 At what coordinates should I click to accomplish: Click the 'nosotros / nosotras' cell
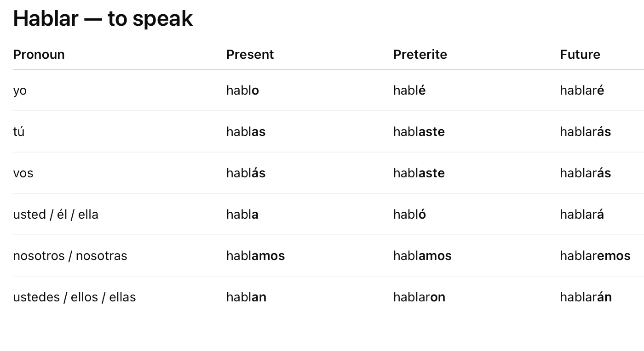coord(70,256)
